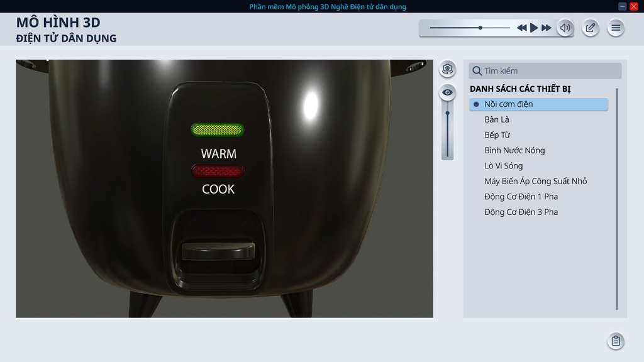Click the radio dot beside Nồi cơm điện
Image resolution: width=644 pixels, height=362 pixels.
[x=476, y=104]
